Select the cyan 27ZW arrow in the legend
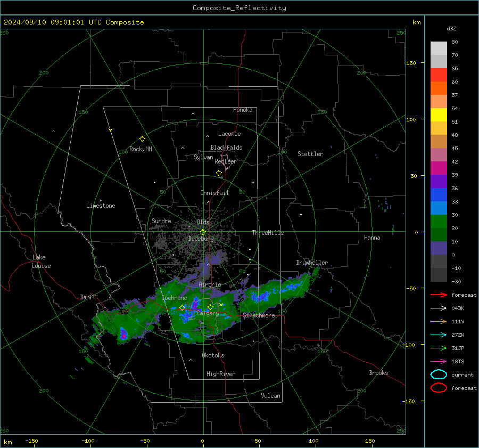Image resolution: width=479 pixels, height=448 pixels. coord(439,335)
